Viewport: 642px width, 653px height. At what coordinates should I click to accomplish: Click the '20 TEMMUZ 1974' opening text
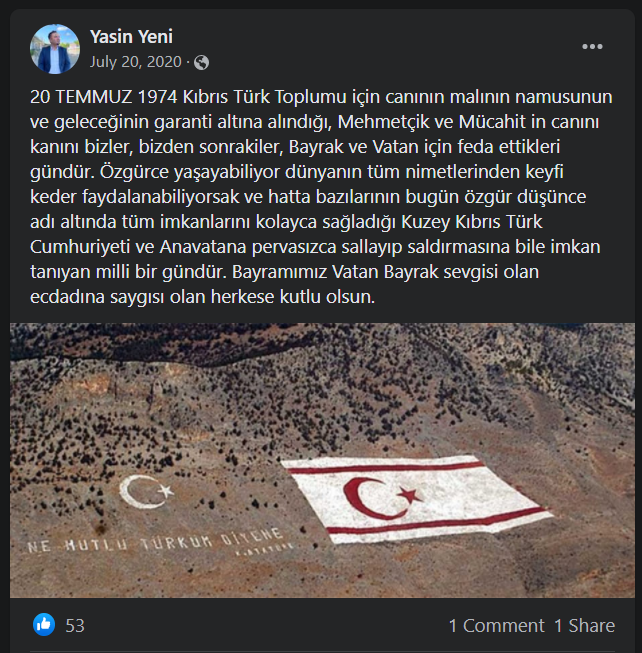(104, 97)
